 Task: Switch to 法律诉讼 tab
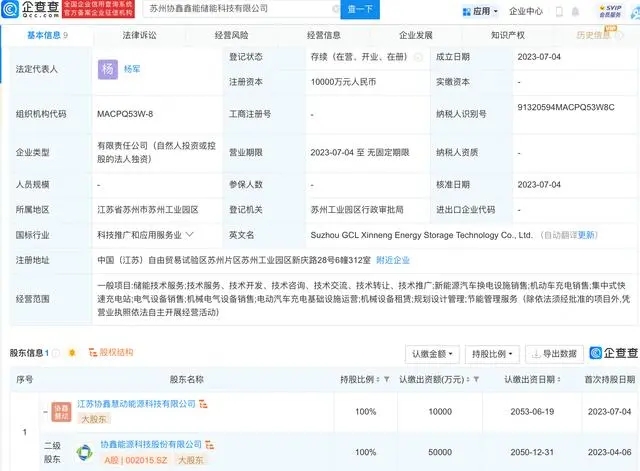[x=140, y=36]
